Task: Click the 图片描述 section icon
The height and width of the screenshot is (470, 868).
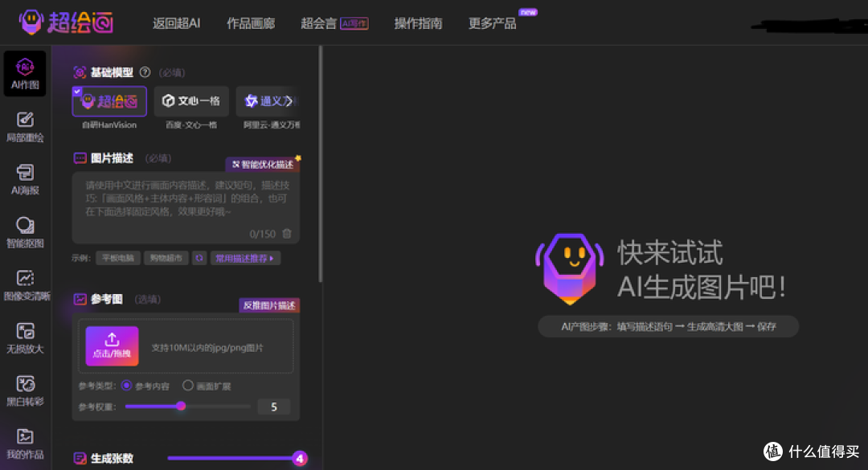Action: 80,158
